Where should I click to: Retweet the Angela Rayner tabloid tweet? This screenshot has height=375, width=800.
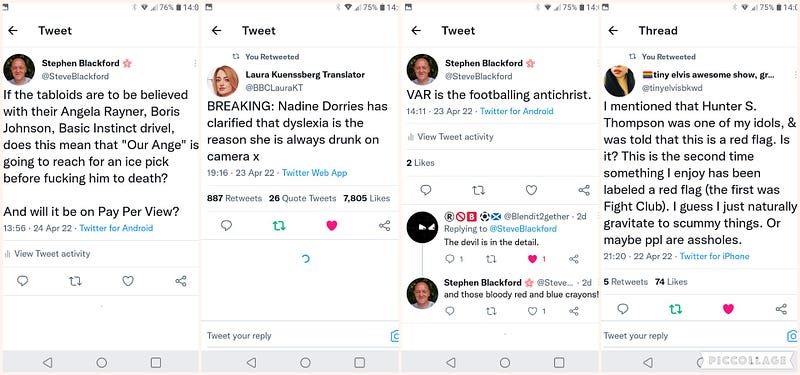point(76,281)
